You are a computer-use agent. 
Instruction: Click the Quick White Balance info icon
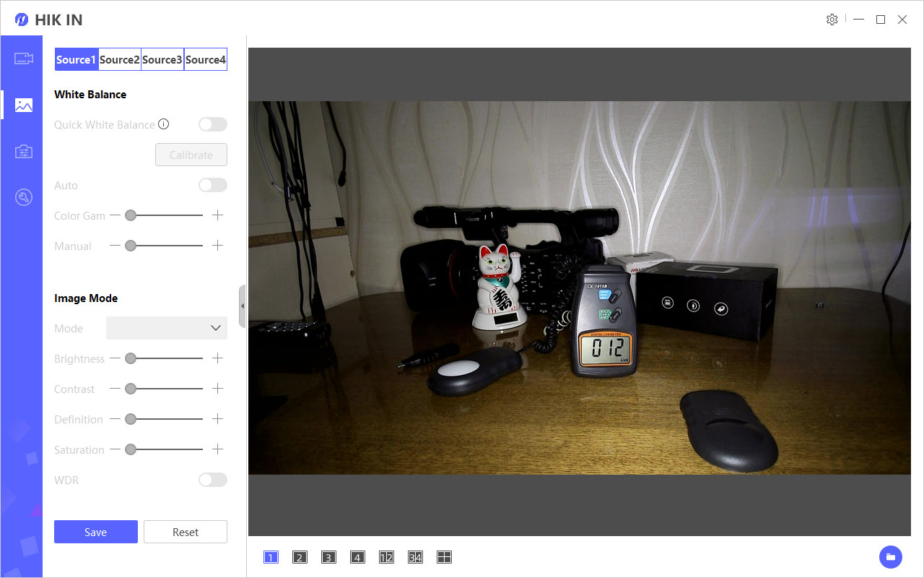pyautogui.click(x=164, y=124)
